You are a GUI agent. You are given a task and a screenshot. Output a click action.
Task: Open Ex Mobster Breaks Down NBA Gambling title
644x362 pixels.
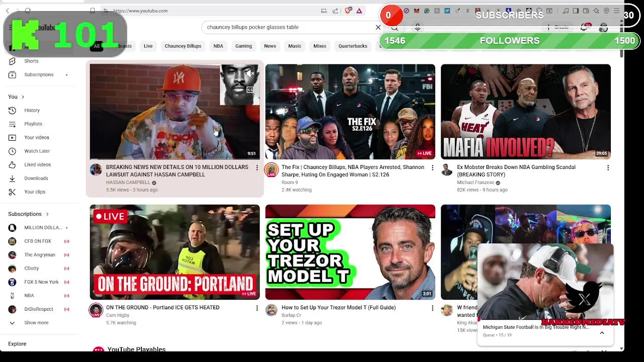click(516, 171)
